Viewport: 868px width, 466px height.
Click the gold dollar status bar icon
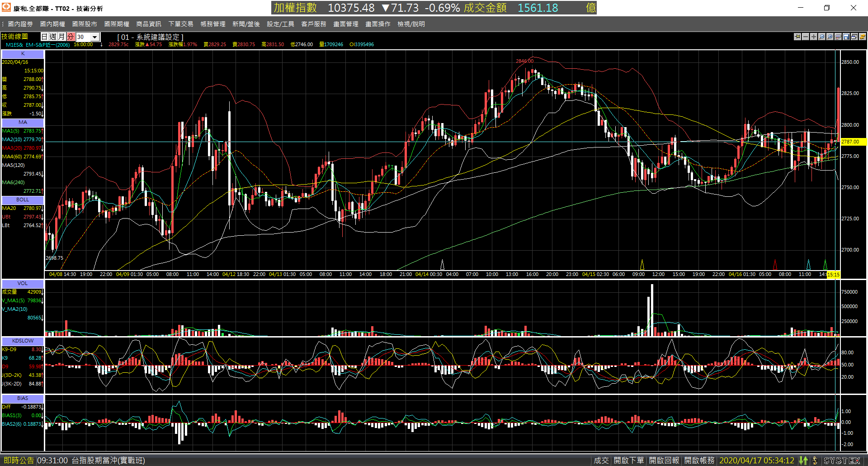pos(815,461)
